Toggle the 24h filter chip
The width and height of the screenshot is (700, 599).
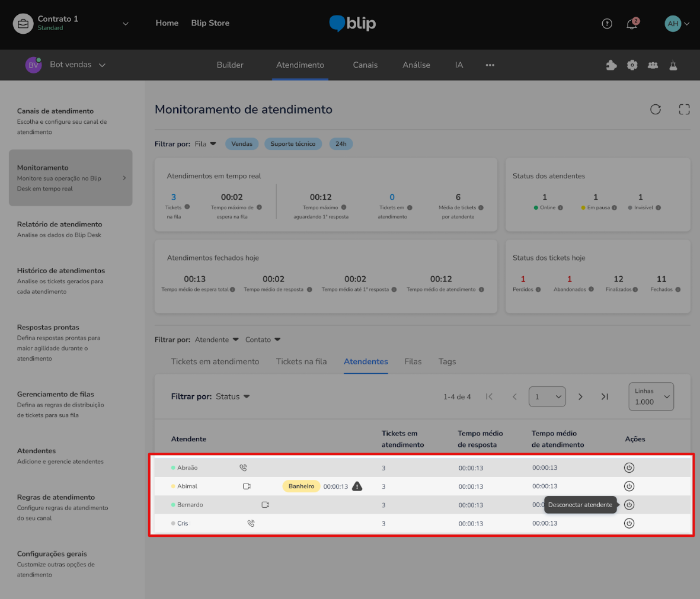(x=341, y=144)
